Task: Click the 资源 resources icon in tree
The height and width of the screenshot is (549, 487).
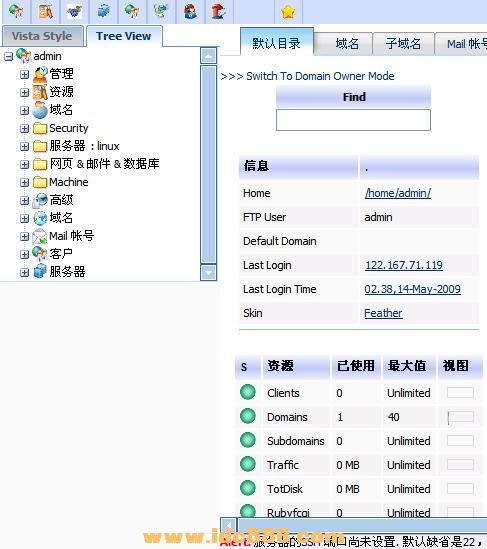Action: click(40, 92)
